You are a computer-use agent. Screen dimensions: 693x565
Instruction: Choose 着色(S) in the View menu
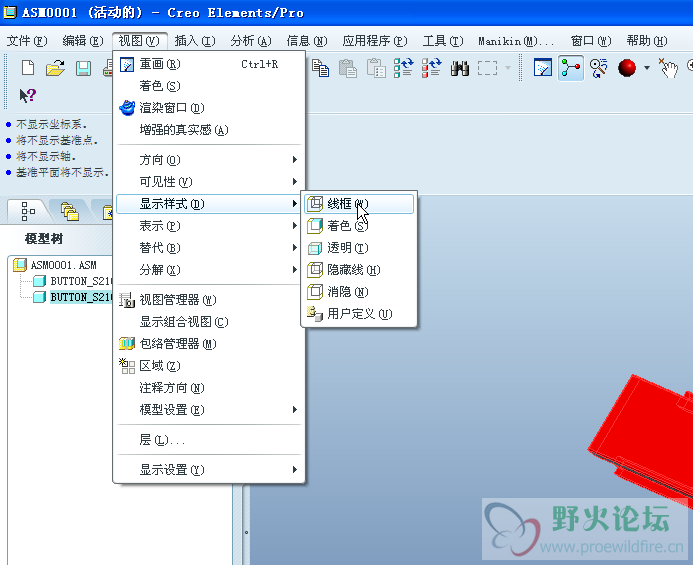point(209,86)
